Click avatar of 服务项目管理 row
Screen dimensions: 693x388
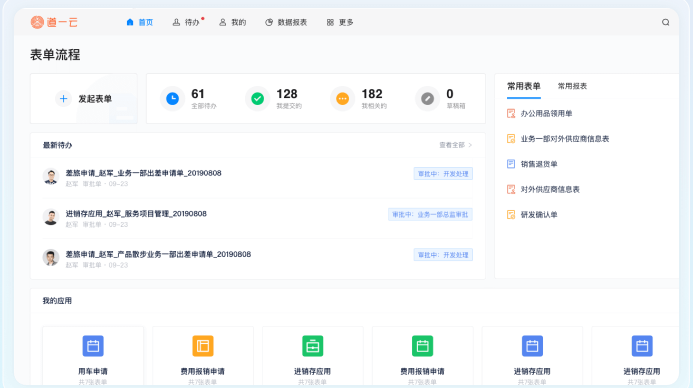[x=51, y=217]
